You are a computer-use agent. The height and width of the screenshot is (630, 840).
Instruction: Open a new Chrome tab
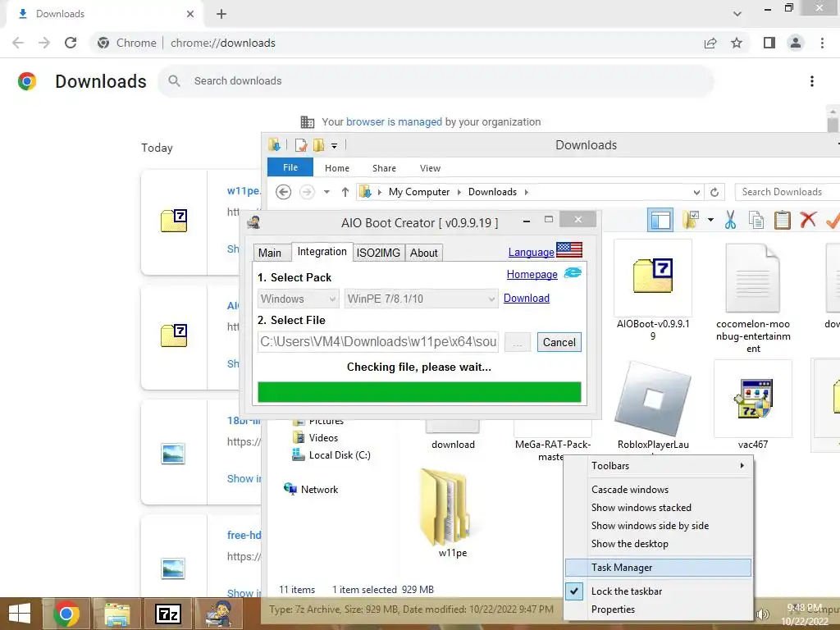[221, 14]
